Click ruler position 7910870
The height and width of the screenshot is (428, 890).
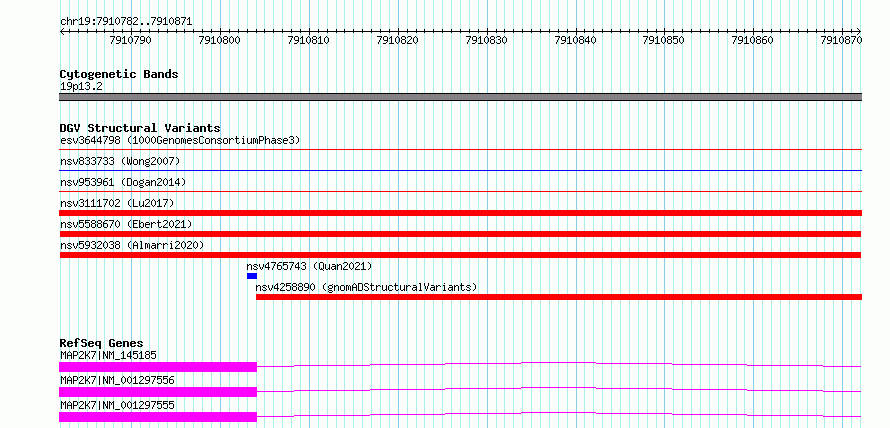point(842,40)
